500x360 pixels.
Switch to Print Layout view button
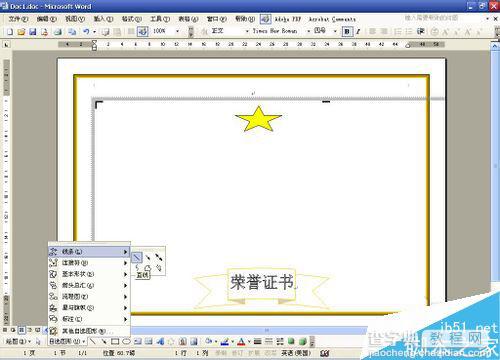21,330
